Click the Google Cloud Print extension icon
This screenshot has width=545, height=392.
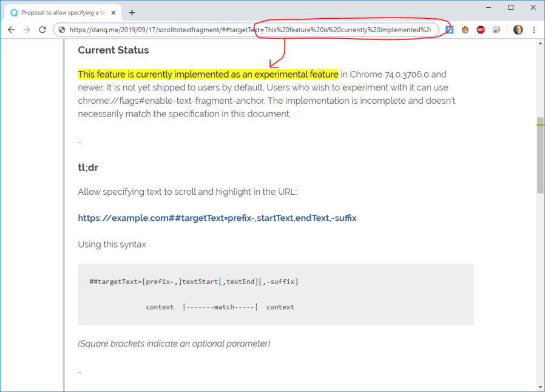click(496, 29)
